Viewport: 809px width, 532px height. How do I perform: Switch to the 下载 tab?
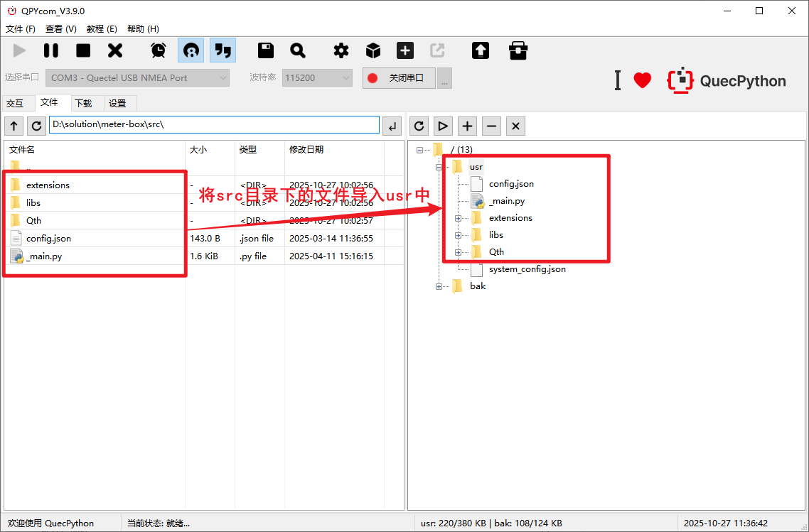point(84,103)
